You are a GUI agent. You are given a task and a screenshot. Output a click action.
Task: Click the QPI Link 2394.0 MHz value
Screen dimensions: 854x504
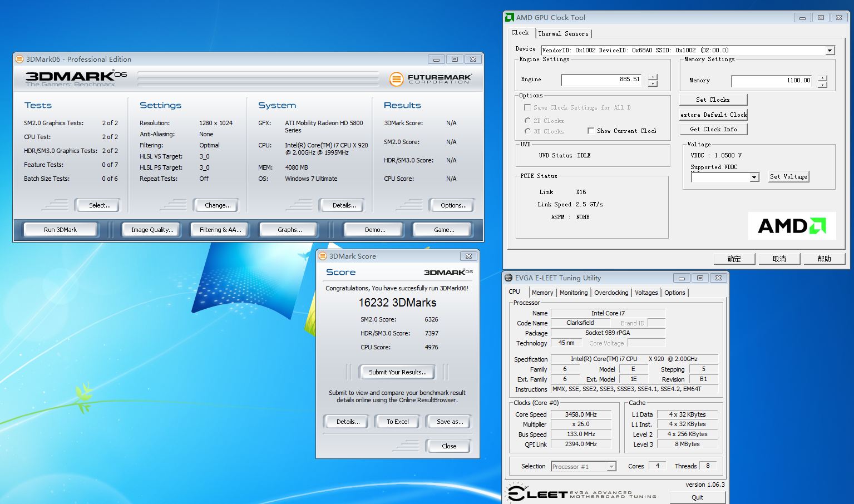581,444
